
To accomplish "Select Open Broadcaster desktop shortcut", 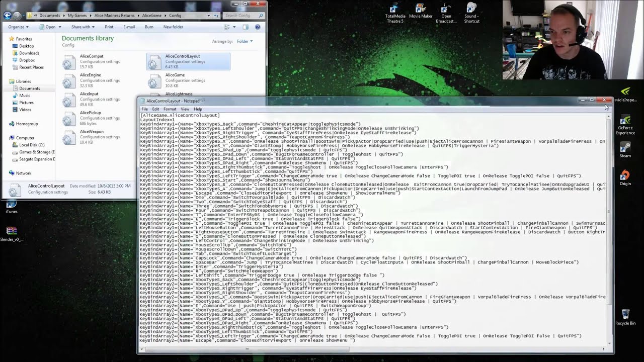I will (446, 14).
